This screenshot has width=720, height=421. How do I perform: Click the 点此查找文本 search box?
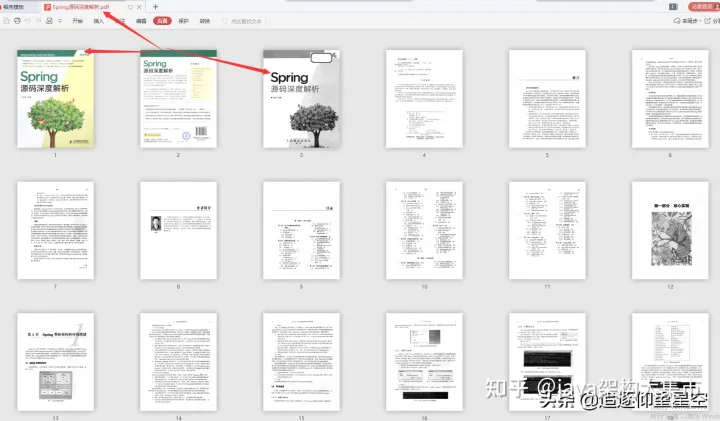point(243,21)
